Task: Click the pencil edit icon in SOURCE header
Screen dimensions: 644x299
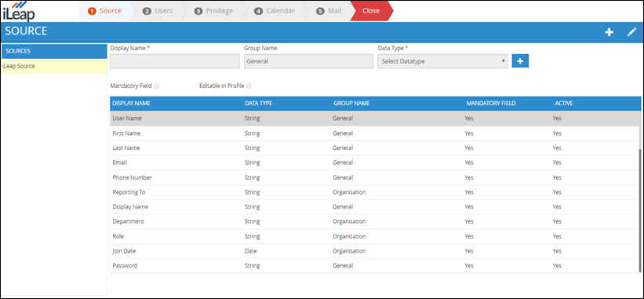Action: [x=631, y=32]
